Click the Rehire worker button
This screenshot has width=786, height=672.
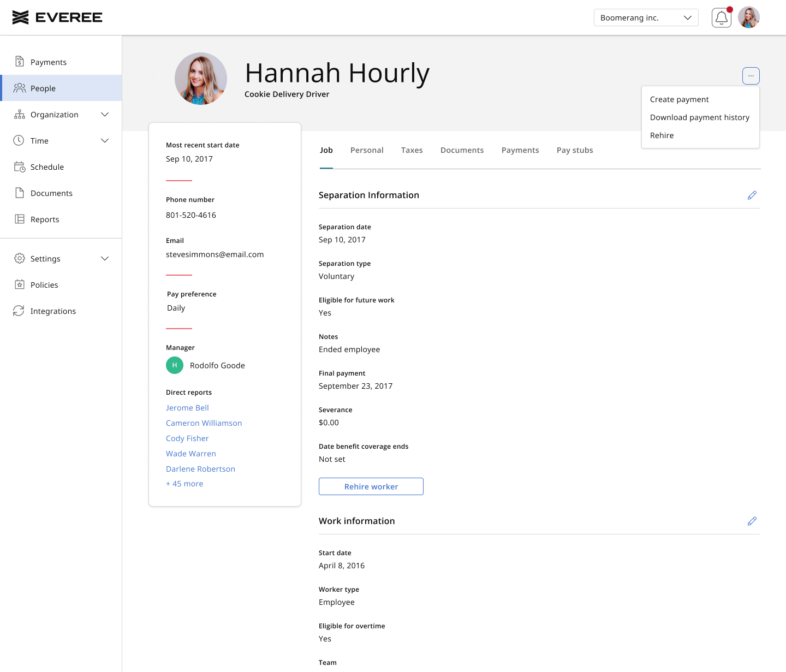[x=371, y=486]
